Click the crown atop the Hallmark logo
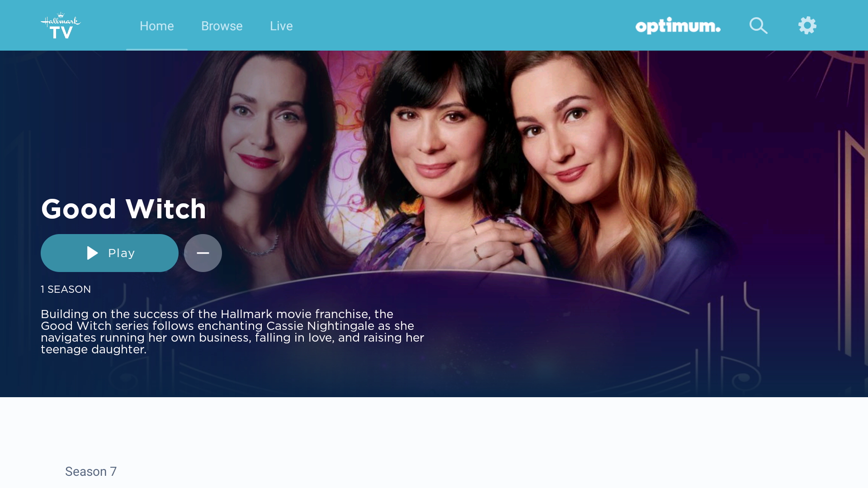Viewport: 868px width, 488px height. tap(61, 14)
